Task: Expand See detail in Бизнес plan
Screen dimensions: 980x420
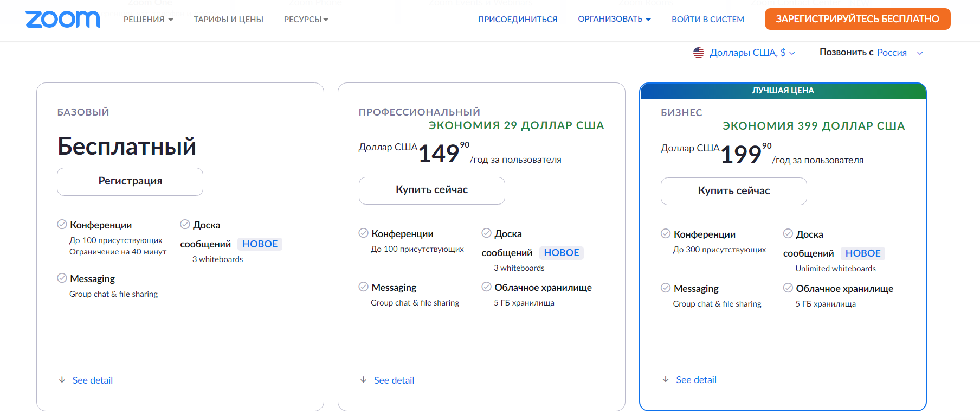Action: pyautogui.click(x=696, y=380)
